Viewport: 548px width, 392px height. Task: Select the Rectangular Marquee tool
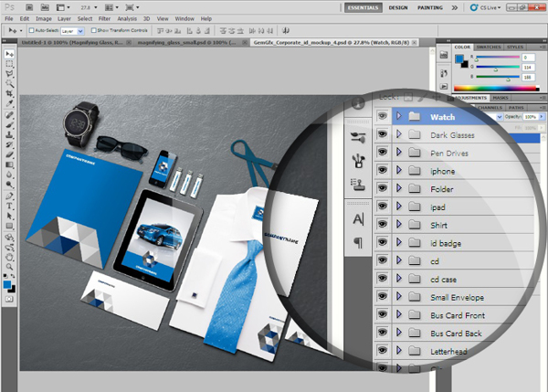tap(9, 64)
